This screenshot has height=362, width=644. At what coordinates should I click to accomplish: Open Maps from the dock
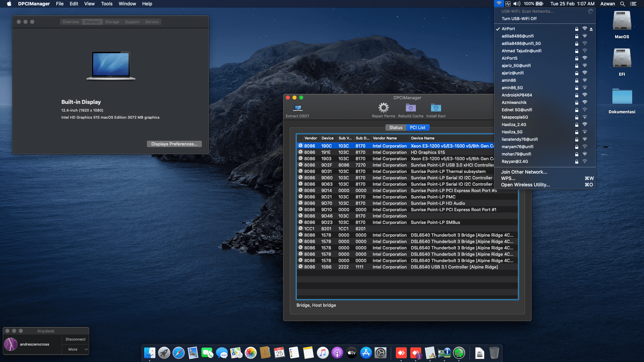236,353
